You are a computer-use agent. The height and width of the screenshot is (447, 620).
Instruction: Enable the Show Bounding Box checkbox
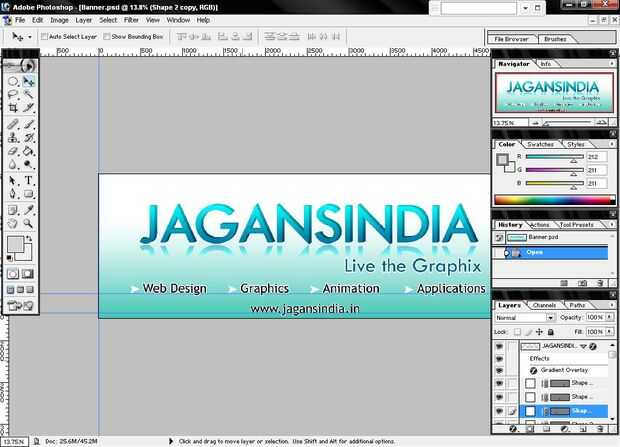106,36
